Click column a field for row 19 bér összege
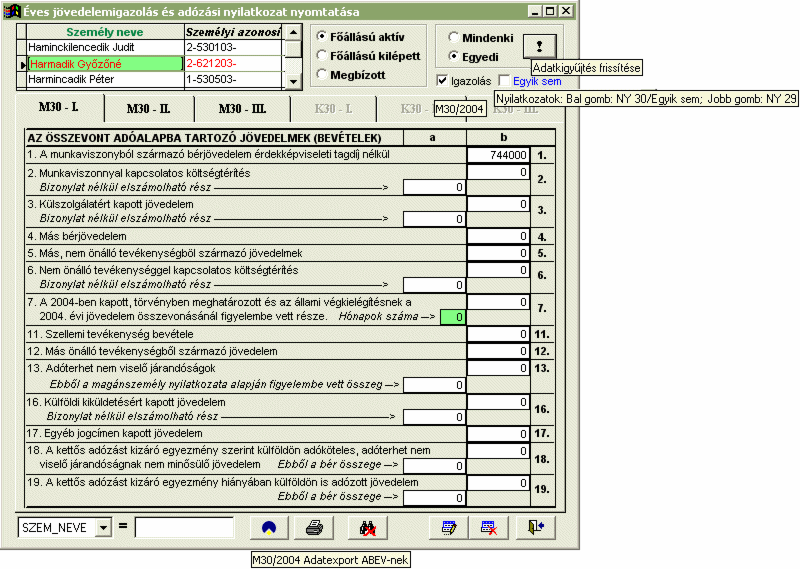This screenshot has width=800, height=569. click(434, 498)
